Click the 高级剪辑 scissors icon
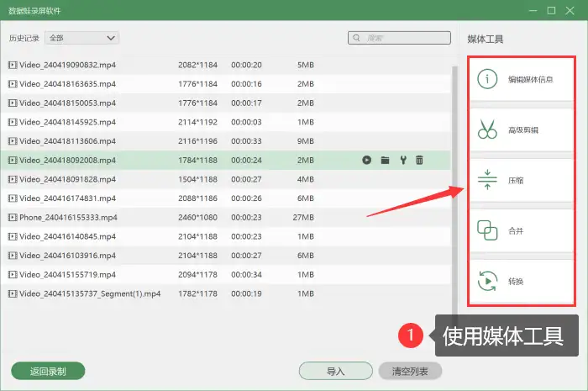The width and height of the screenshot is (588, 391). coord(487,129)
